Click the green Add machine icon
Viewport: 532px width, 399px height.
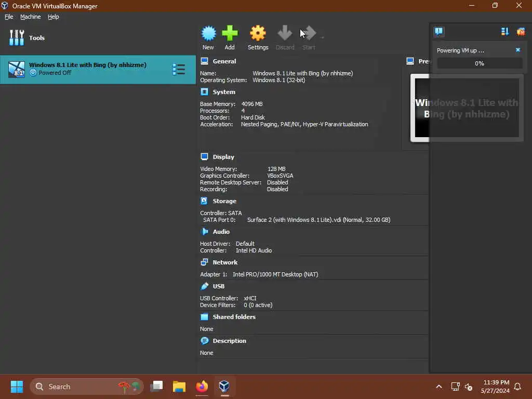pos(230,33)
